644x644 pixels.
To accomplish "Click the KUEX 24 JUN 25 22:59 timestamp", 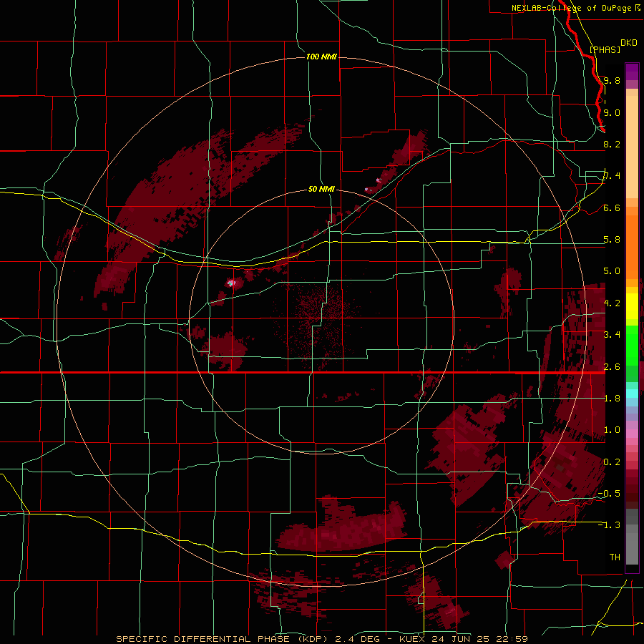I will pos(464,639).
